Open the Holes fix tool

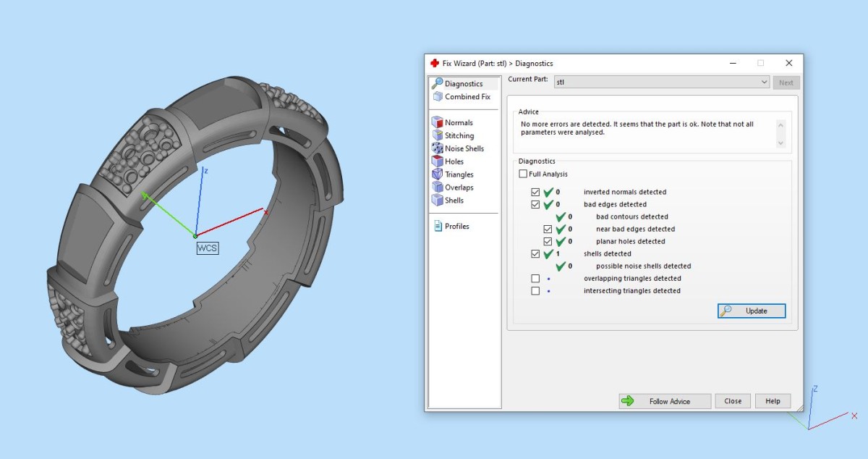(x=437, y=161)
